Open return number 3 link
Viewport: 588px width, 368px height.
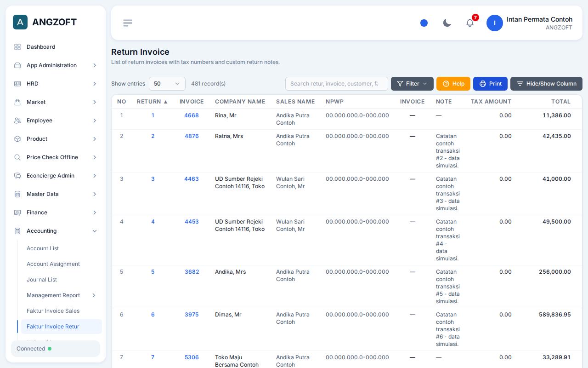pos(153,179)
